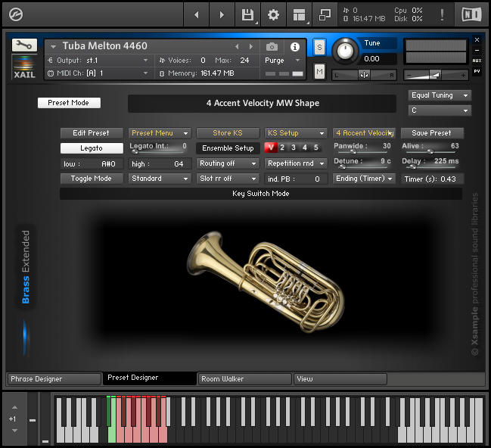Select next preset arrow beside Tuba name
Viewport: 491px width, 448px height.
(251, 47)
